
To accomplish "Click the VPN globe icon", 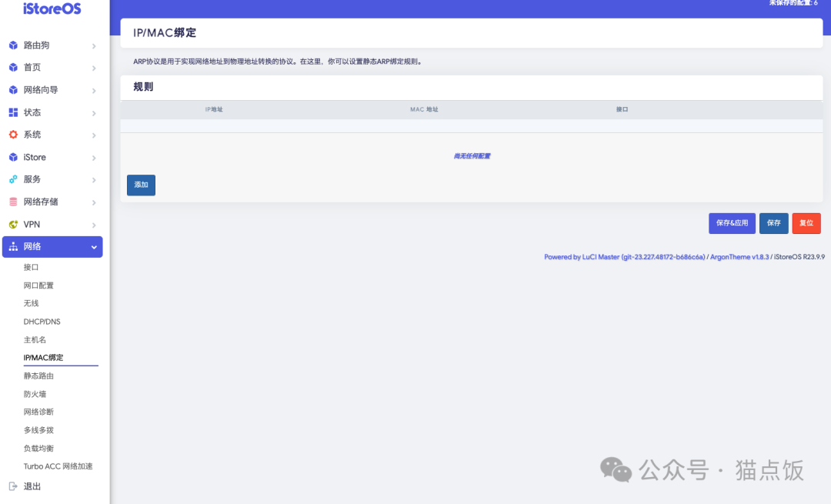I will pyautogui.click(x=12, y=224).
